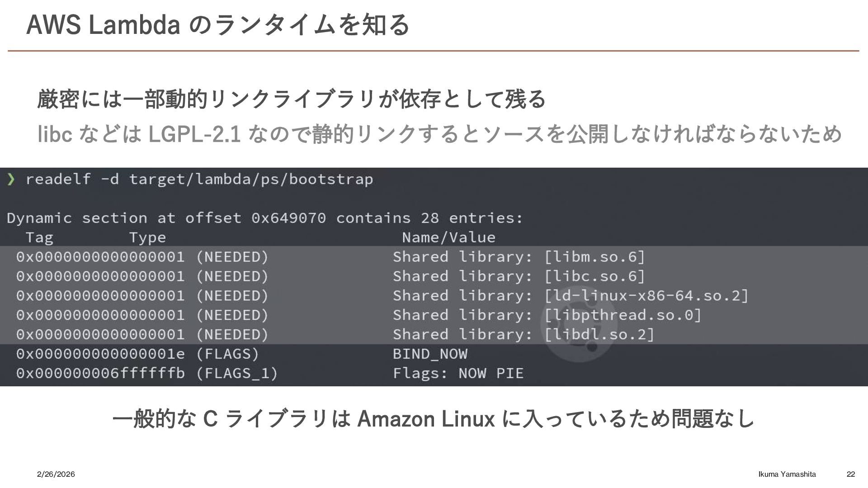The height and width of the screenshot is (488, 868).
Task: Click the slide date 2/26/2026
Action: point(56,474)
